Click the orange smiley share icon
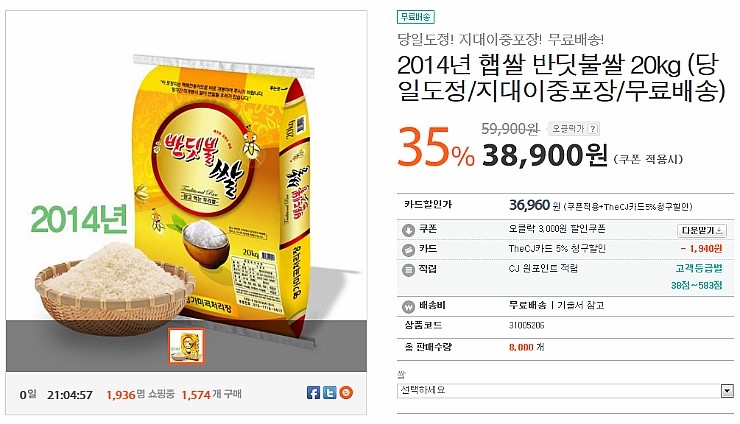 click(346, 392)
